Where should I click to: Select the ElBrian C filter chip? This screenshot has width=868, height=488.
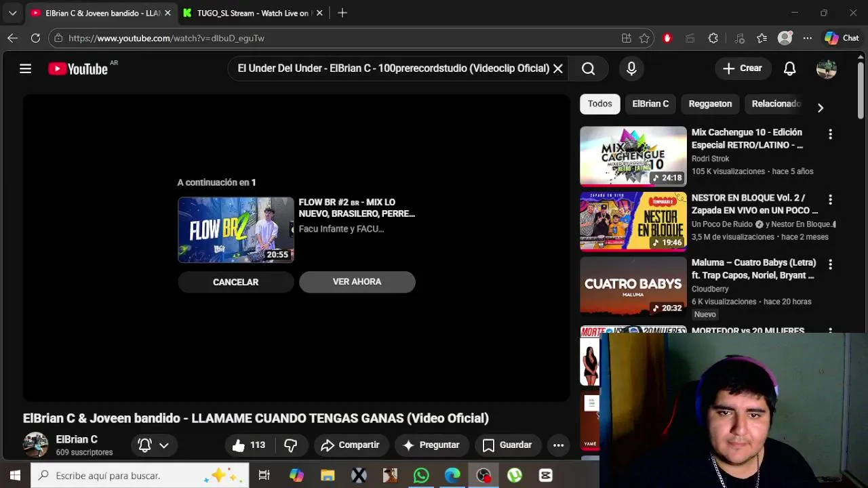coord(650,104)
